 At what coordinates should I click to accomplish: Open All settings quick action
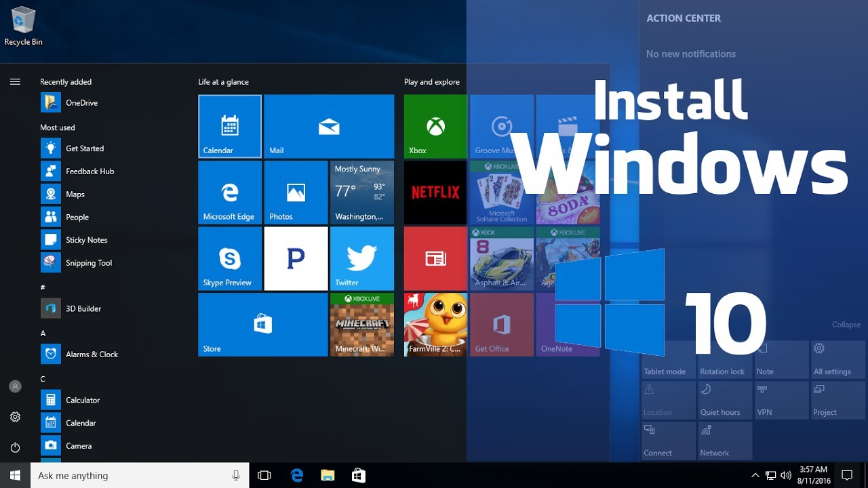838,359
